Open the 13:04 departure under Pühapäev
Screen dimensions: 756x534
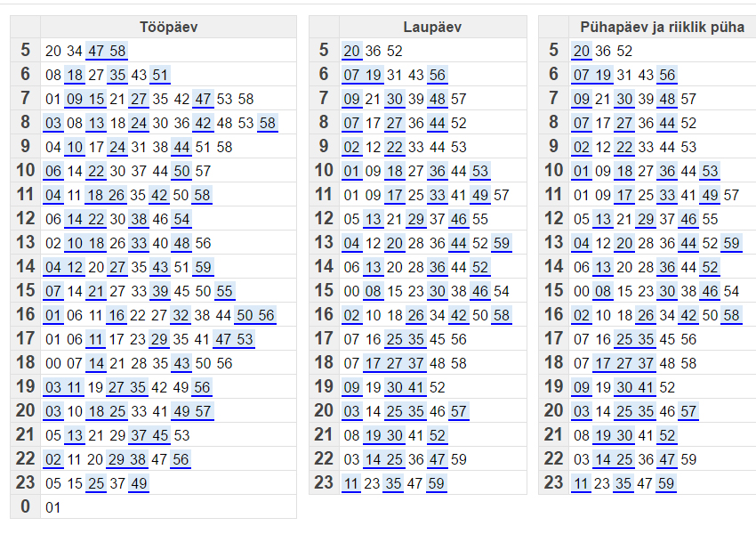(582, 243)
